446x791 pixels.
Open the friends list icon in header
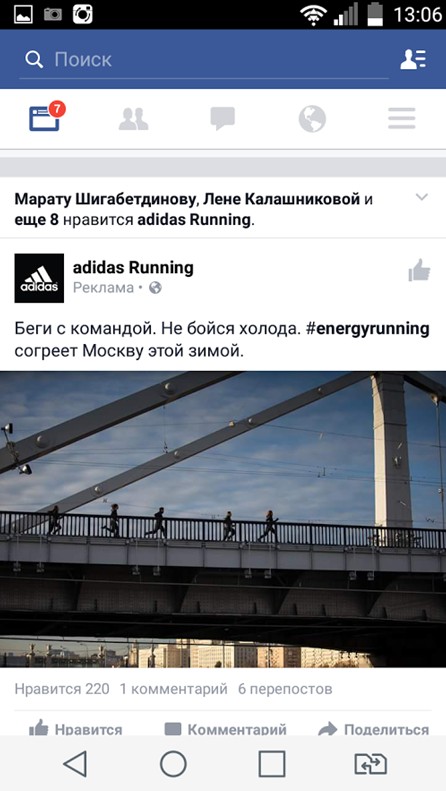pos(413,59)
